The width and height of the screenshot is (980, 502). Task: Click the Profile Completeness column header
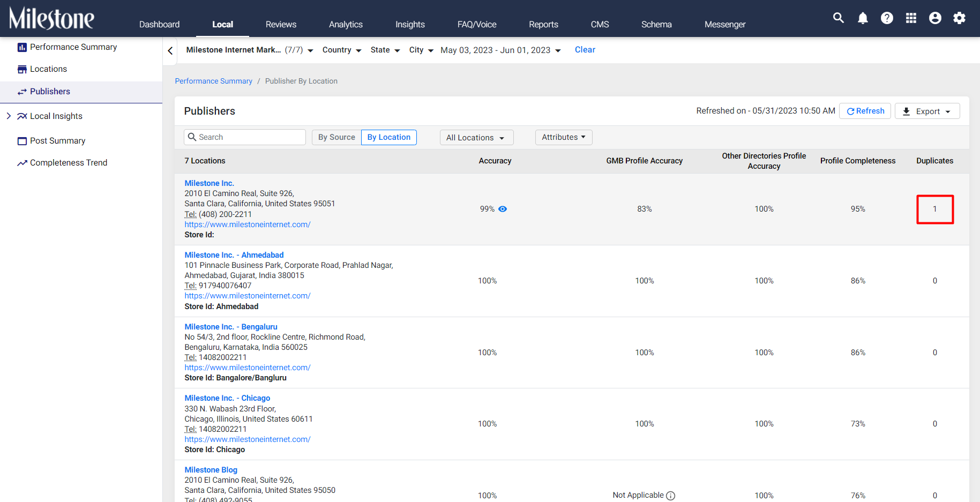[x=858, y=161]
